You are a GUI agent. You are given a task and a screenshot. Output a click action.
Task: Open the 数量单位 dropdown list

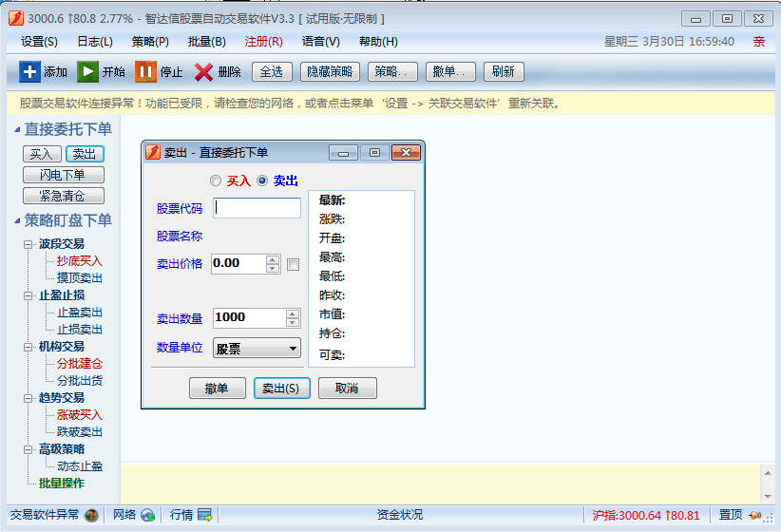293,349
